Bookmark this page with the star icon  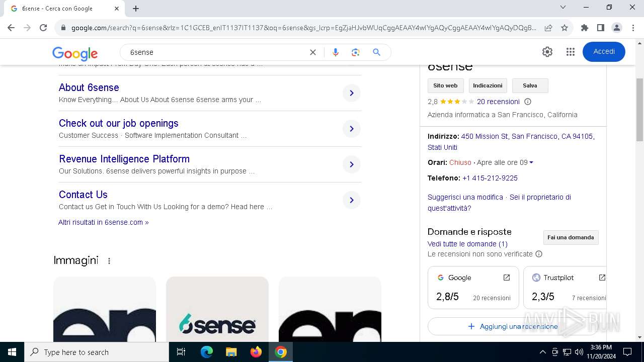coord(565,28)
